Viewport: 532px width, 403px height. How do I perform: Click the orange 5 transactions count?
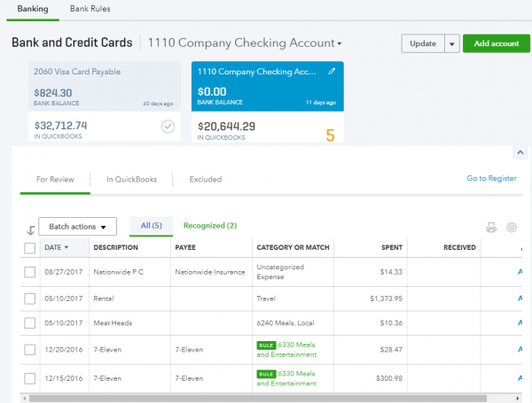point(330,136)
